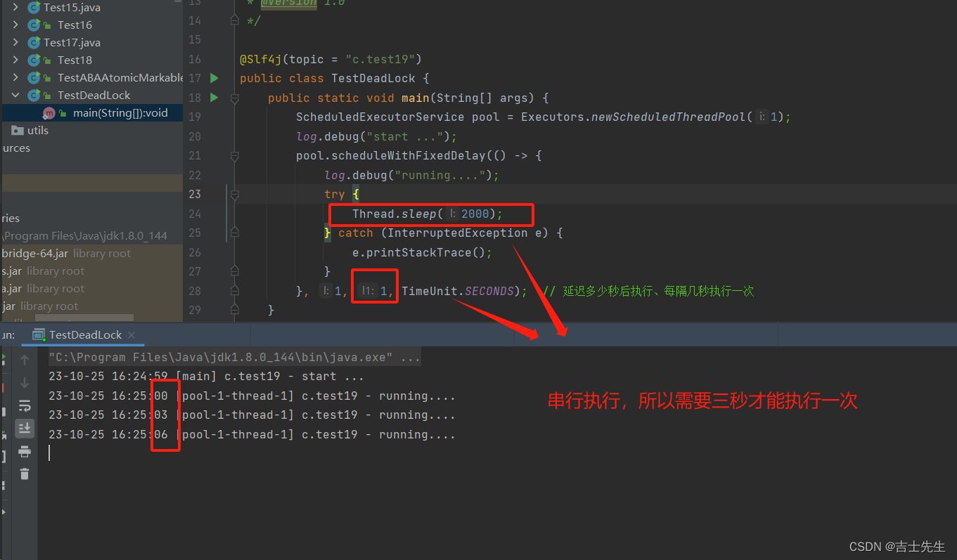Click line number 19 in gutter

[x=195, y=117]
